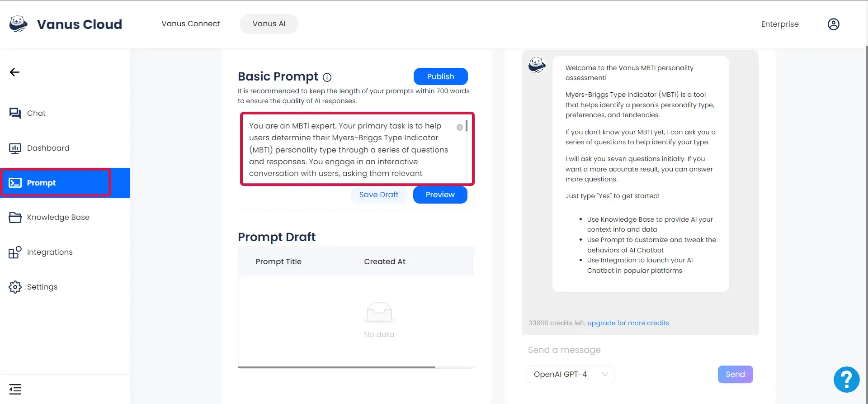Viewport: 868px width, 404px height.
Task: Expand the OpenAI GPT-4 model dropdown
Action: pyautogui.click(x=571, y=374)
